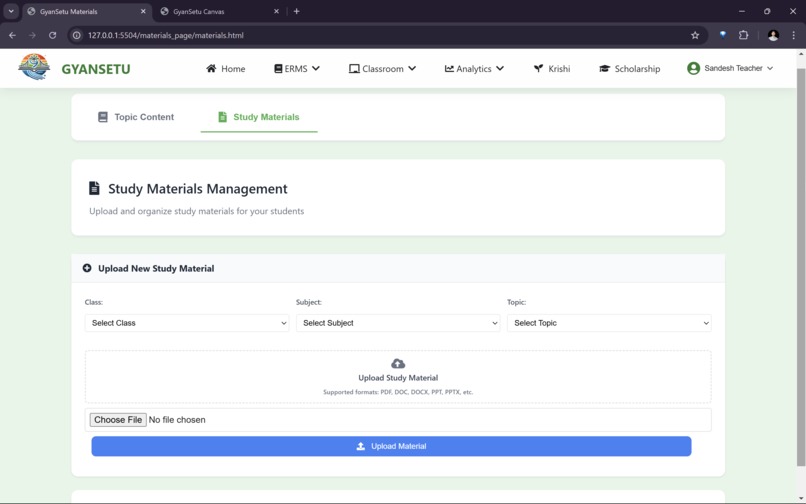Open the Select Subject dropdown

coord(398,323)
